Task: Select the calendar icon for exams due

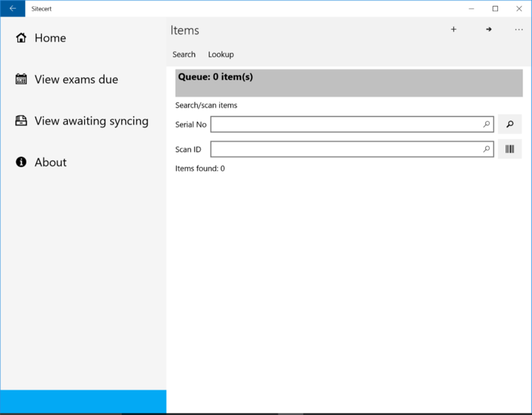Action: tap(21, 79)
